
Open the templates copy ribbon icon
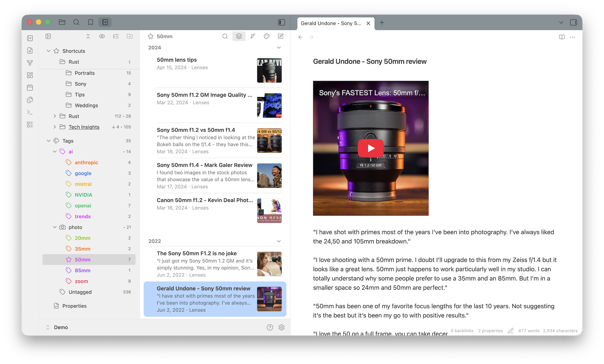(30, 100)
